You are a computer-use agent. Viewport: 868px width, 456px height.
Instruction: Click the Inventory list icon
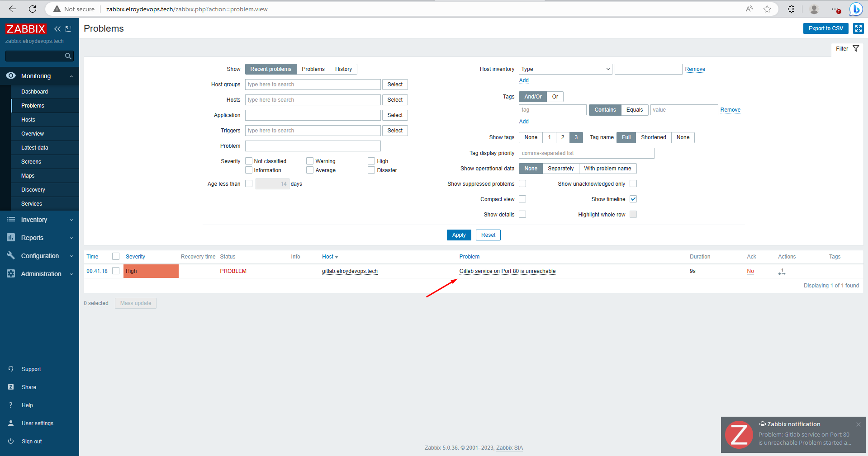[x=11, y=219]
